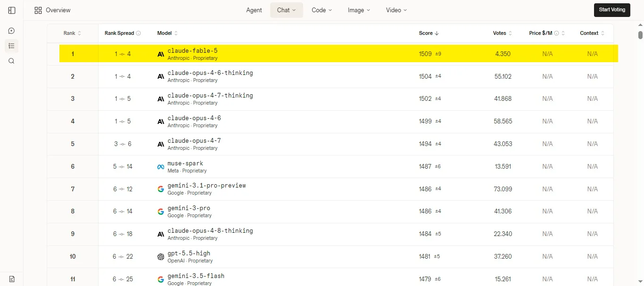
Task: Open the search icon in sidebar
Action: tap(12, 61)
